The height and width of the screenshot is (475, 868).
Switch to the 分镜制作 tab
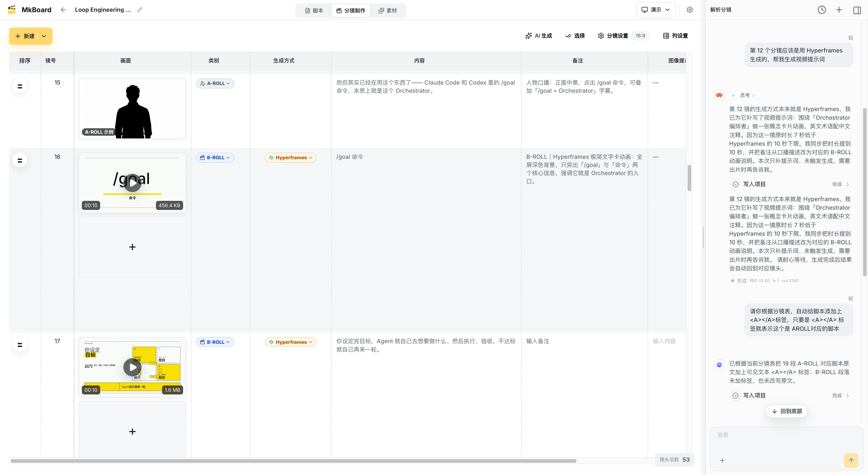pos(351,10)
